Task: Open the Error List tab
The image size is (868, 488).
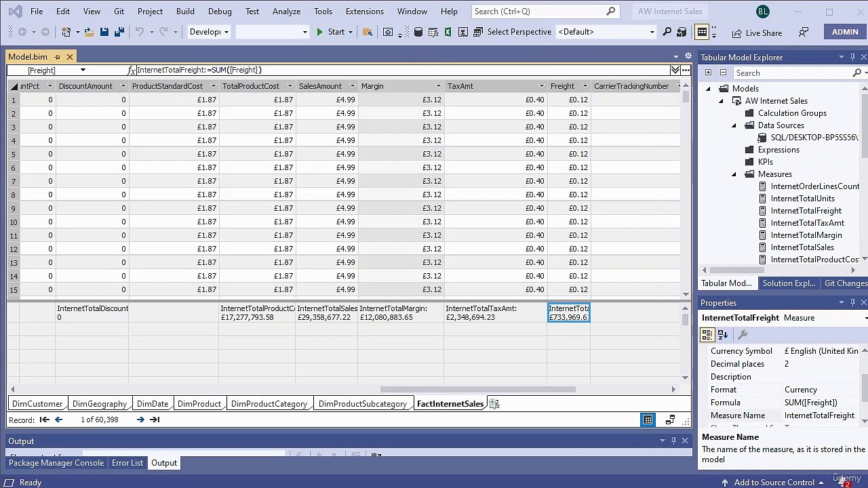Action: 127,463
